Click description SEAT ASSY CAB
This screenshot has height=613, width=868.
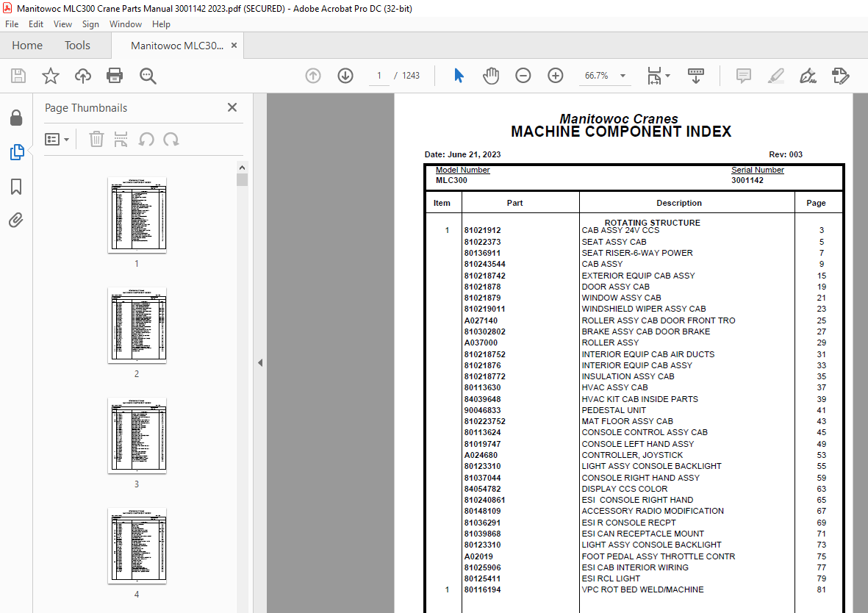click(x=614, y=241)
